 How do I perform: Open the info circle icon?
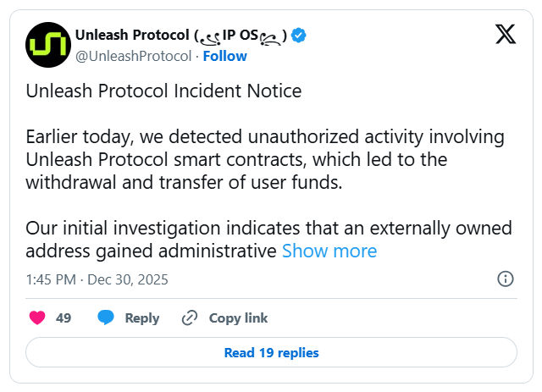(x=505, y=279)
